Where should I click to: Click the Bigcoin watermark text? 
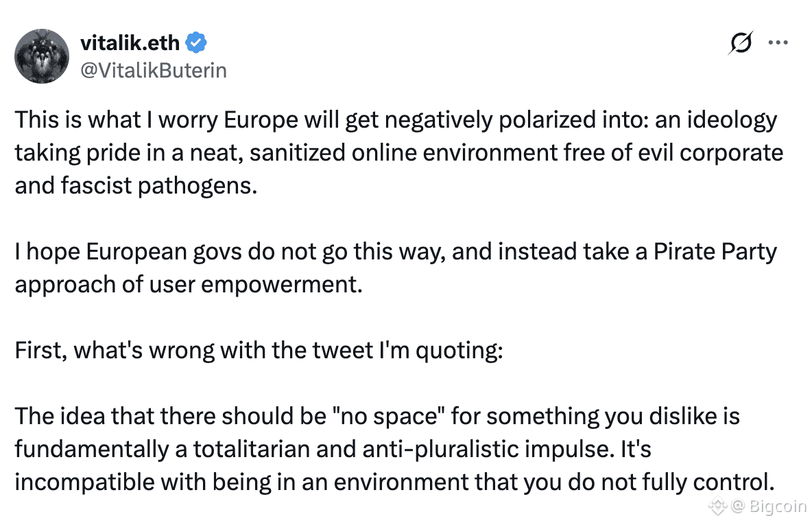coord(778,507)
